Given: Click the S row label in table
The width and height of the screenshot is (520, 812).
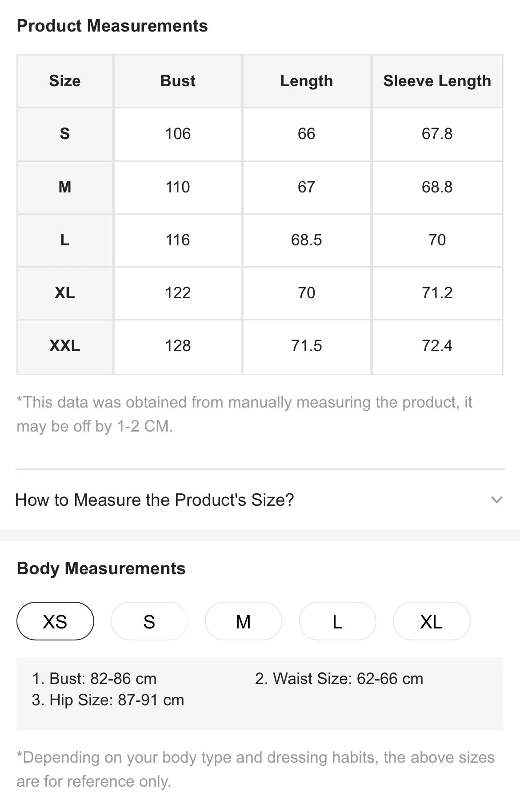Looking at the screenshot, I should pos(65,134).
